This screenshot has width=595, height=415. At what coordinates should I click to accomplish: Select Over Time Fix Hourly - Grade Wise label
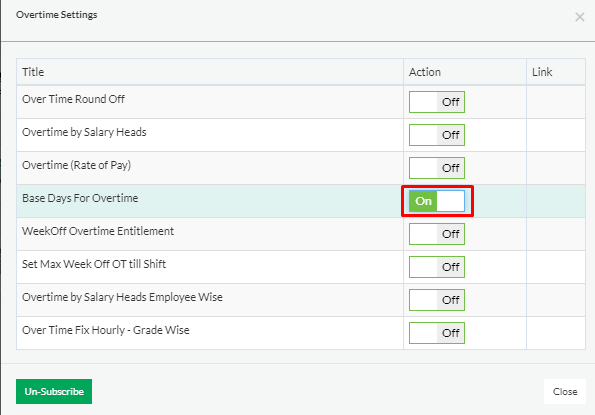(x=105, y=330)
